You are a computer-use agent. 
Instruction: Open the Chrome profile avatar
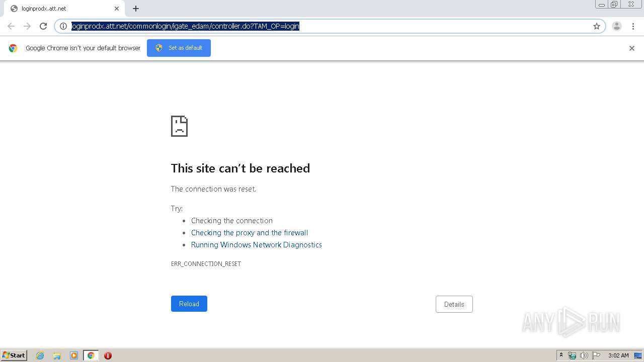[617, 26]
